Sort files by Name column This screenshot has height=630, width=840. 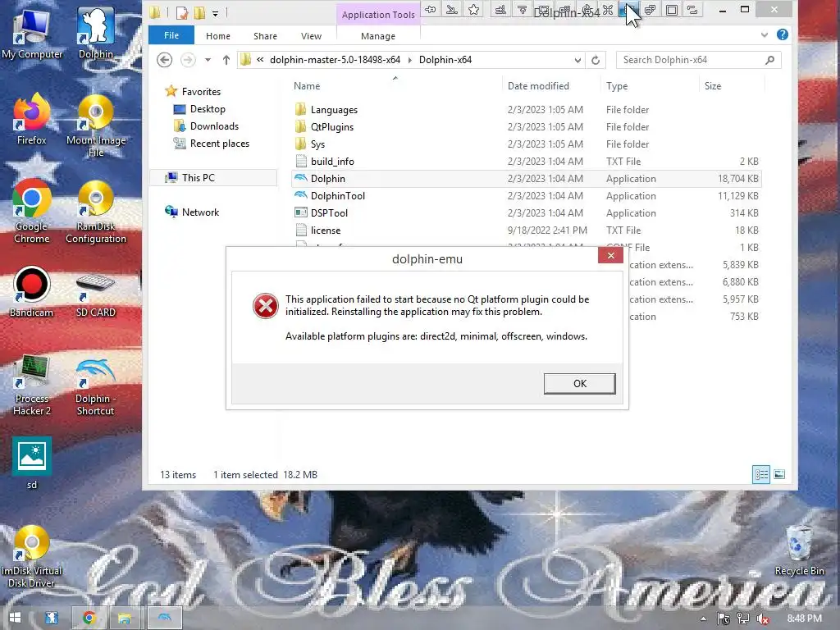[x=307, y=85]
